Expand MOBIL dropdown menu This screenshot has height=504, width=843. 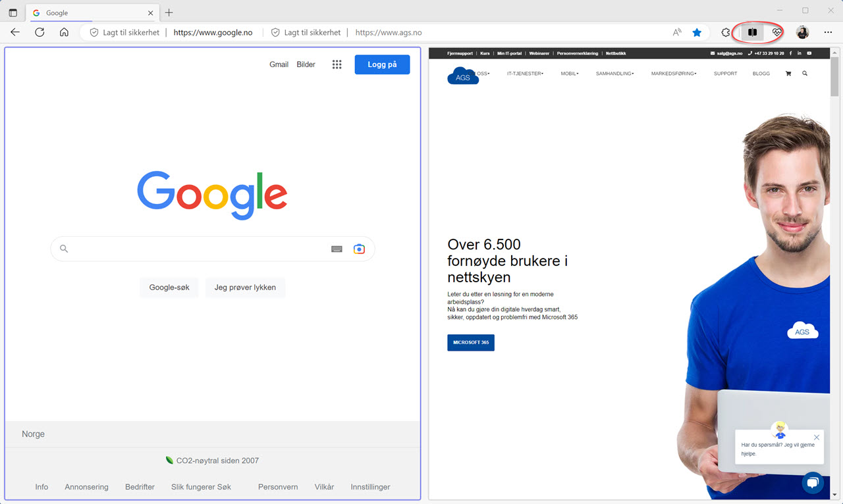click(570, 74)
